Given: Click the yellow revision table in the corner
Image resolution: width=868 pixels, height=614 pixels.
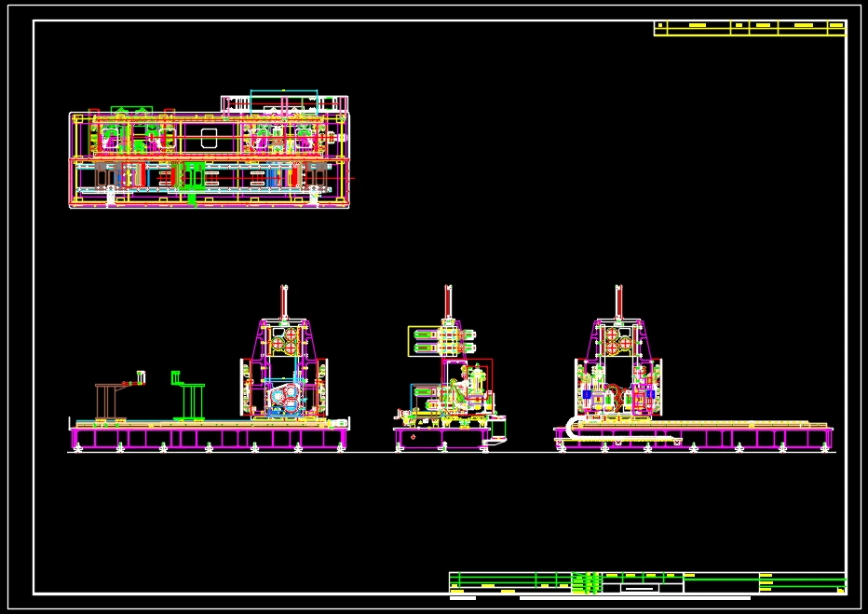Looking at the screenshot, I should point(750,28).
